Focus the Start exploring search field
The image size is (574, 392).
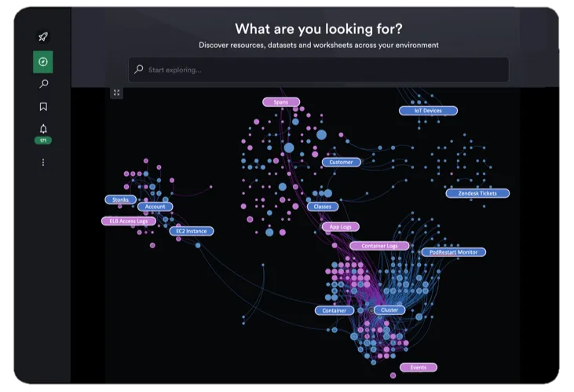pos(319,70)
